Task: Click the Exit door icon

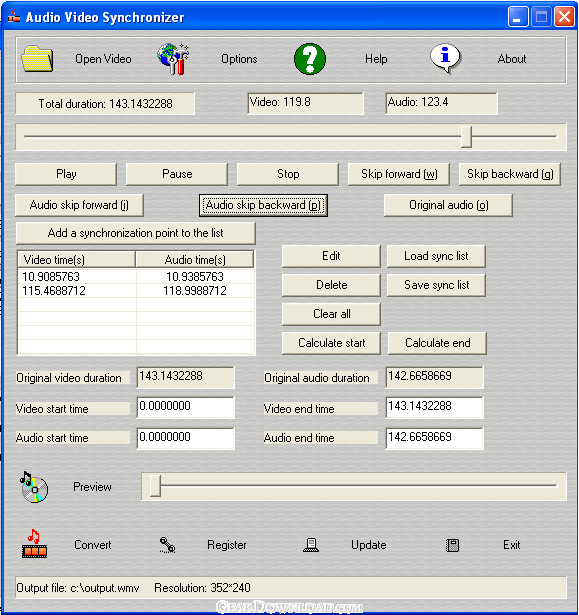Action: (452, 545)
